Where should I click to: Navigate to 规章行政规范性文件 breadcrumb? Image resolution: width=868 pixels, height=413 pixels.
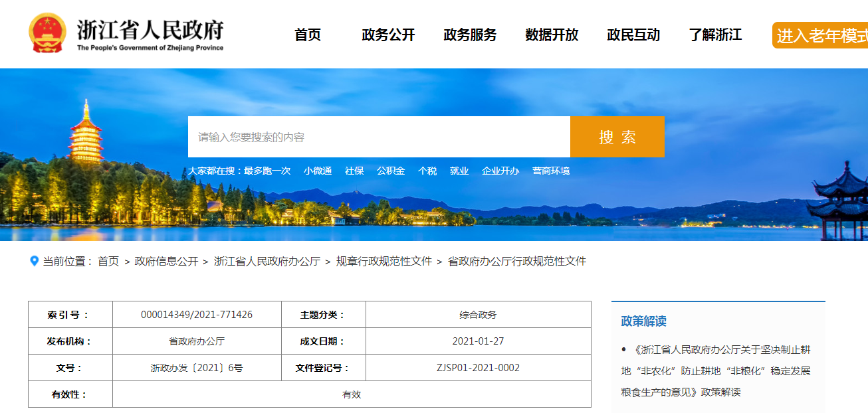click(x=384, y=262)
